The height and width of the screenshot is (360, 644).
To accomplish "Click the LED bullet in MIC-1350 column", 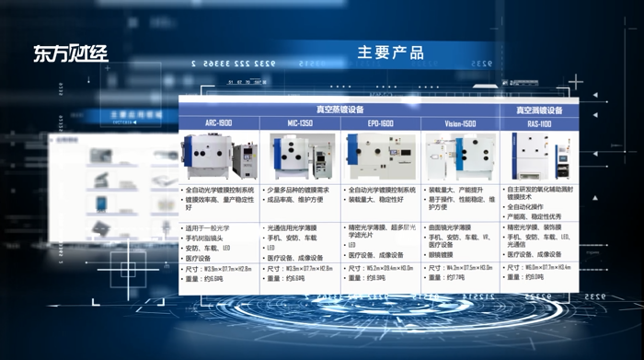I will [x=270, y=248].
